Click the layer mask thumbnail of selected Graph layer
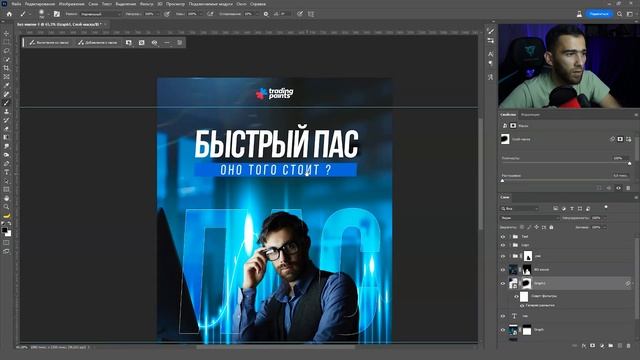This screenshot has width=640, height=360. (527, 283)
